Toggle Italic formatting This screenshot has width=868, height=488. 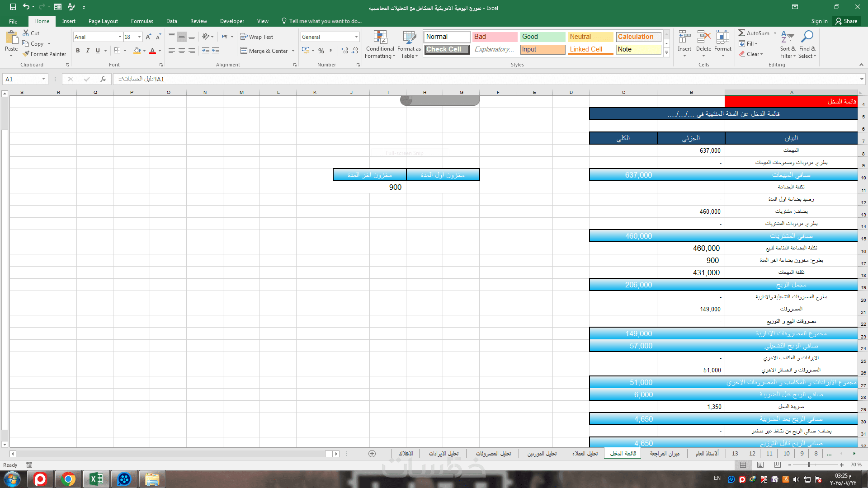88,51
